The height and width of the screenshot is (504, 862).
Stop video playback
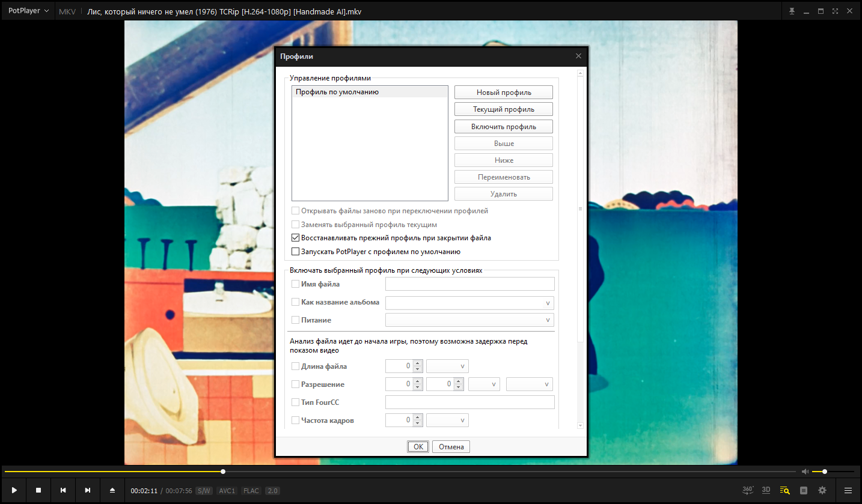pyautogui.click(x=38, y=491)
